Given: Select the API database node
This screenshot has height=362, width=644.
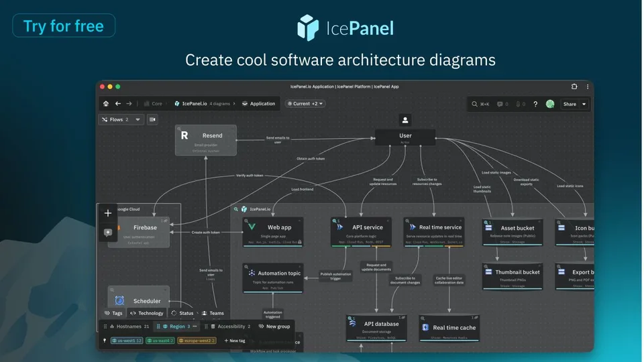Looking at the screenshot, I should [376, 328].
